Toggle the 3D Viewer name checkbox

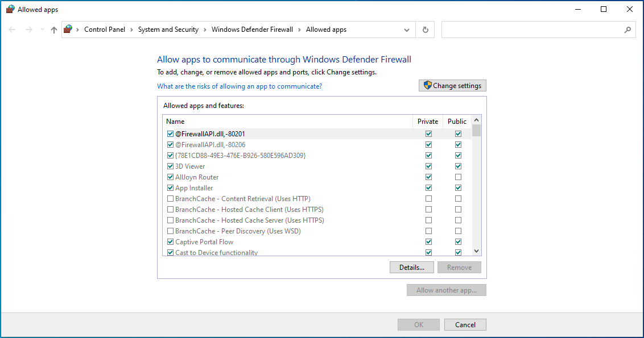tap(170, 166)
